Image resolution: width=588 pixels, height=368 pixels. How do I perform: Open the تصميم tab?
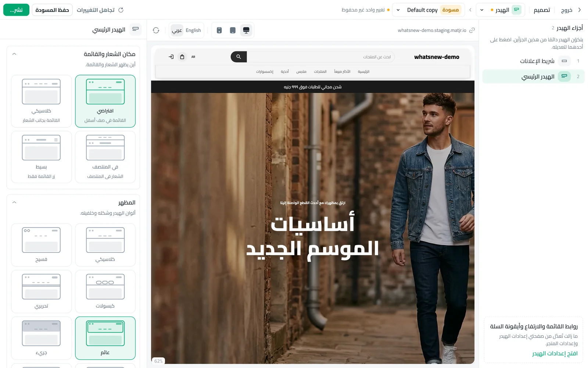coord(542,10)
